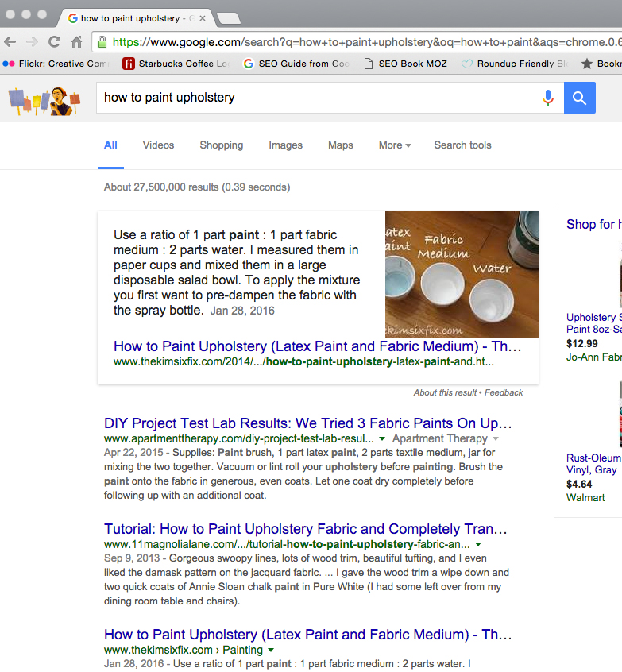Viewport: 622px width, 672px height.
Task: Click 'About this result' link
Action: (x=445, y=392)
